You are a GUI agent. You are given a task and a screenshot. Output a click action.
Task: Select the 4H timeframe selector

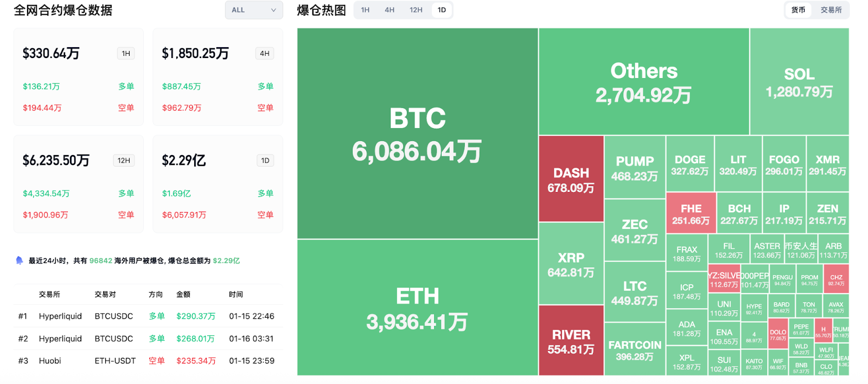[390, 10]
